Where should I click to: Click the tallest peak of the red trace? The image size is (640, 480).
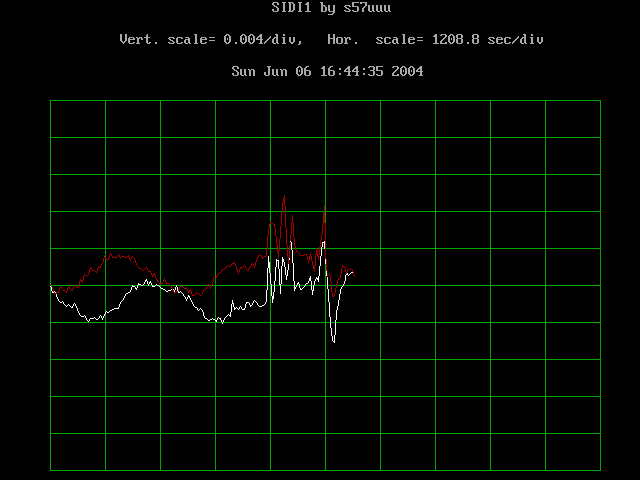click(285, 196)
